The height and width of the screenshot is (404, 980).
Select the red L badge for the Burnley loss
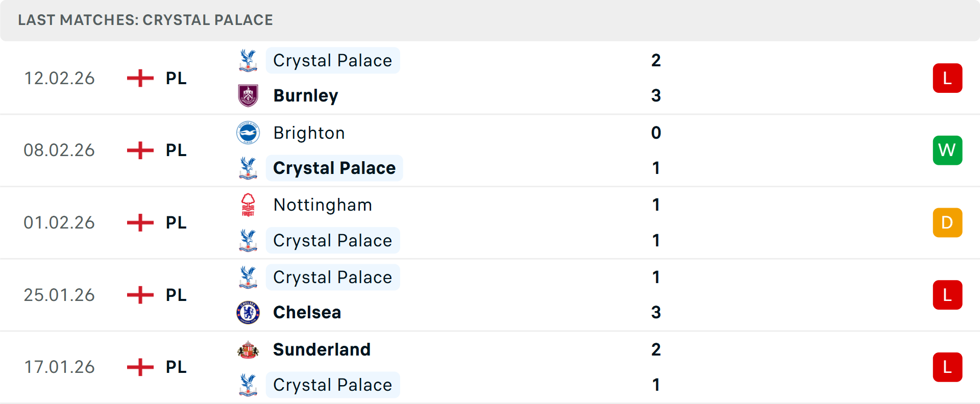click(947, 78)
